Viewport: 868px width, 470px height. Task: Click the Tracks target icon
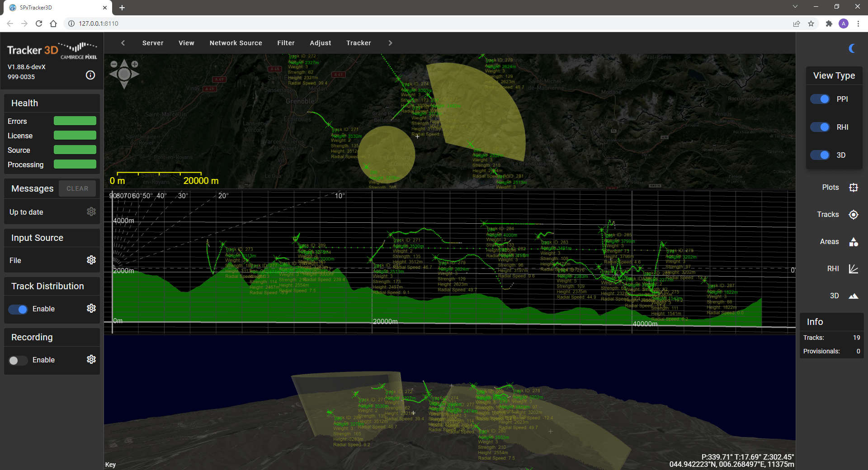(x=853, y=215)
